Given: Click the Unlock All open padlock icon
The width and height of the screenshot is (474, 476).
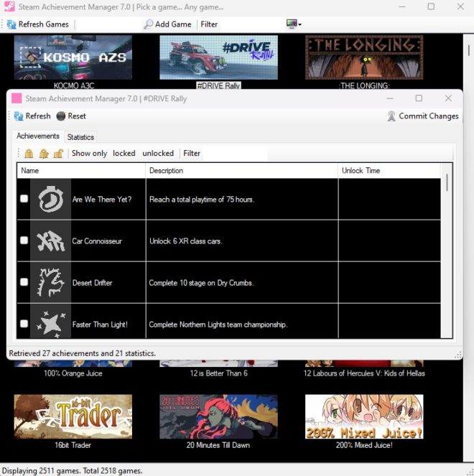Looking at the screenshot, I should pyautogui.click(x=58, y=154).
